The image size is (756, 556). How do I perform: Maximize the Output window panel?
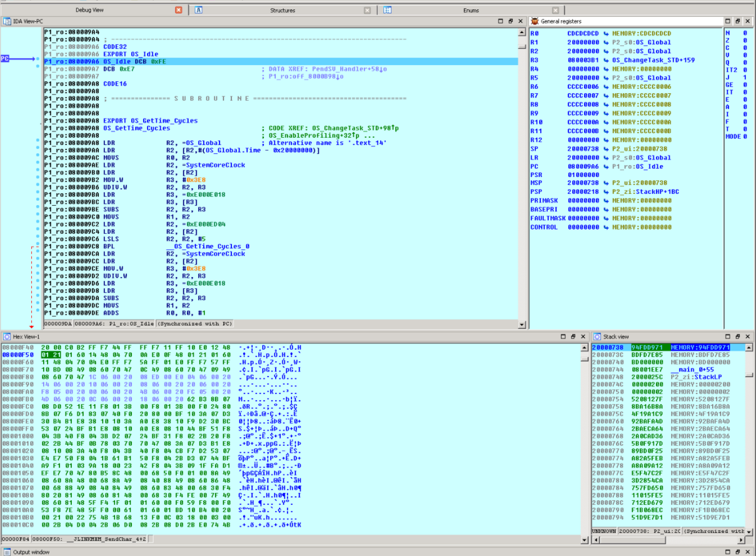(728, 552)
